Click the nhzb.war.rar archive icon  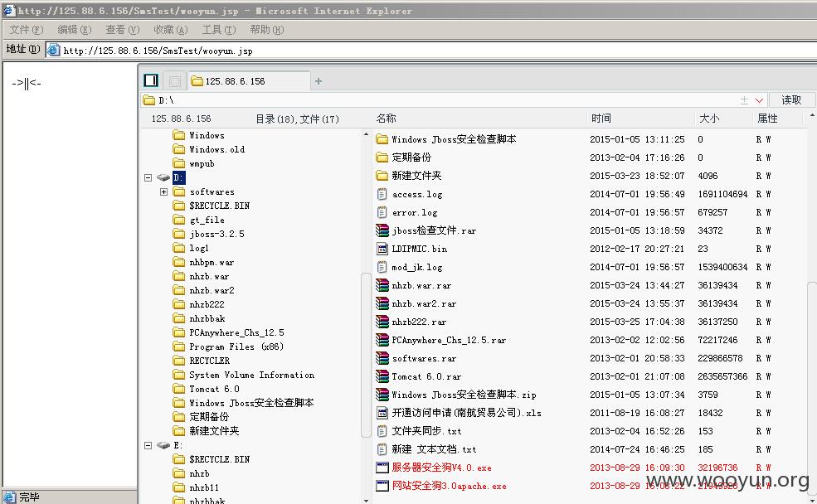click(382, 285)
